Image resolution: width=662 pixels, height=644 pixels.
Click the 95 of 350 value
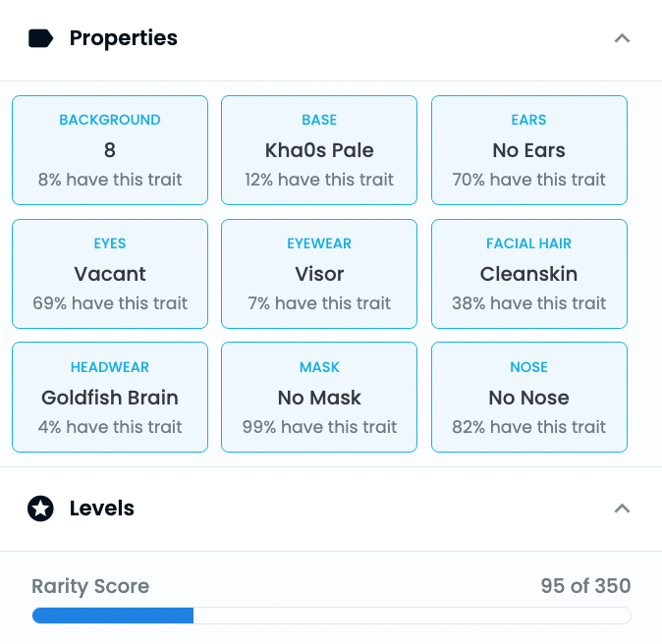[x=585, y=586]
